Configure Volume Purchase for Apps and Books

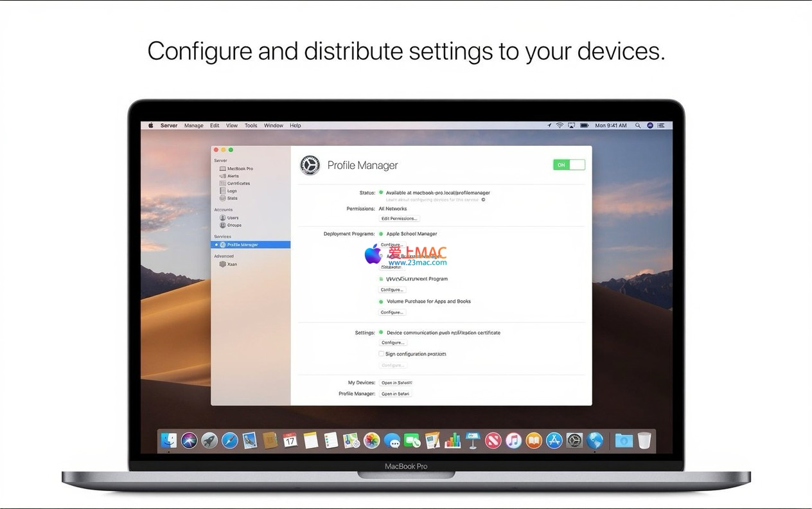(392, 312)
